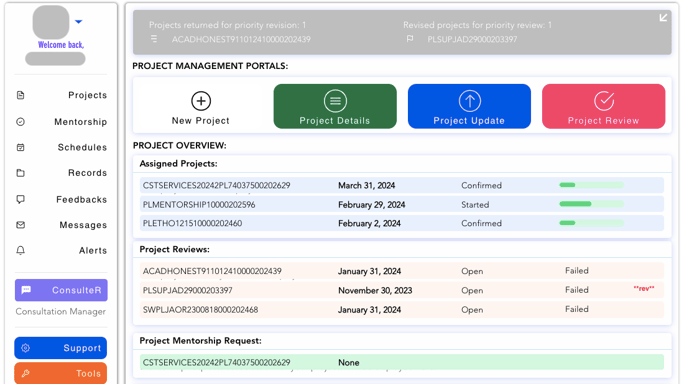Open the New Project portal
This screenshot has width=684, height=384.
[201, 106]
